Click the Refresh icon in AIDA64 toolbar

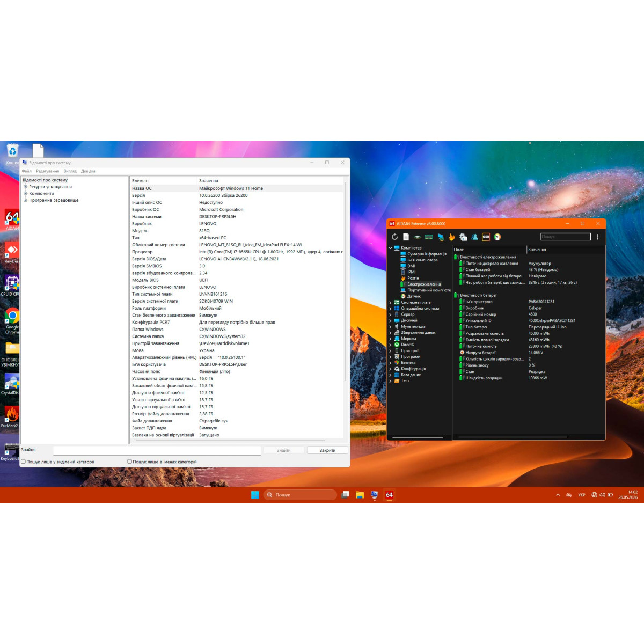[x=394, y=237]
